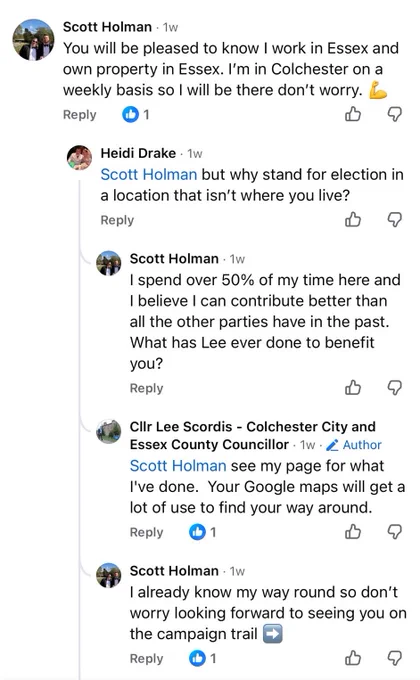420x680 pixels.
Task: Reply to Heidi Drake's comment
Action: 117,220
